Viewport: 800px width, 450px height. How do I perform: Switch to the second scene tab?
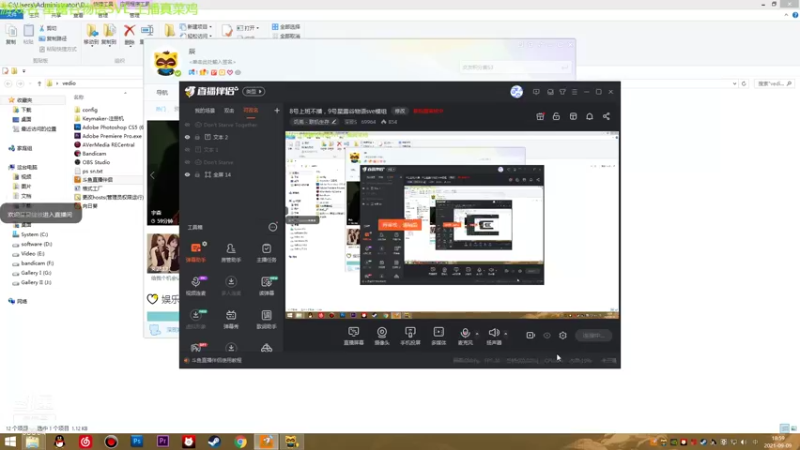pos(229,110)
